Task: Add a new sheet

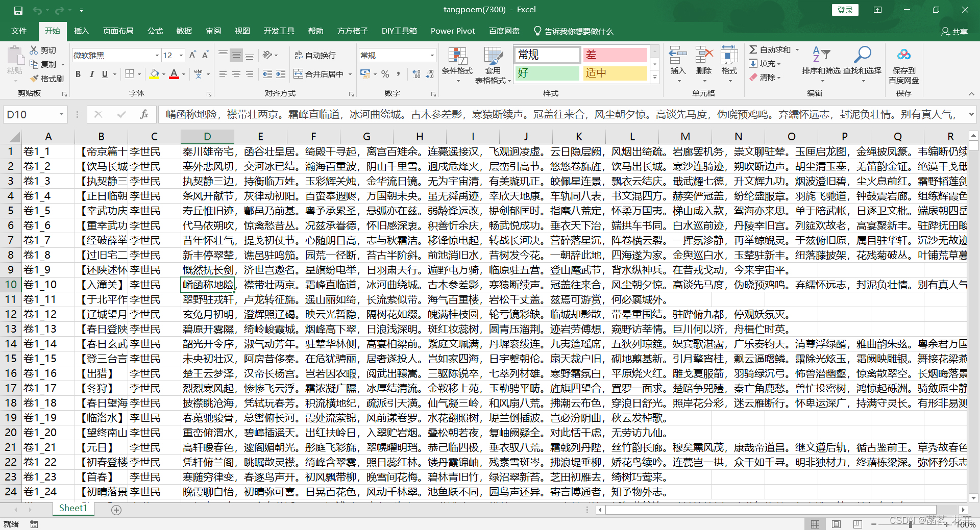Action: point(116,510)
